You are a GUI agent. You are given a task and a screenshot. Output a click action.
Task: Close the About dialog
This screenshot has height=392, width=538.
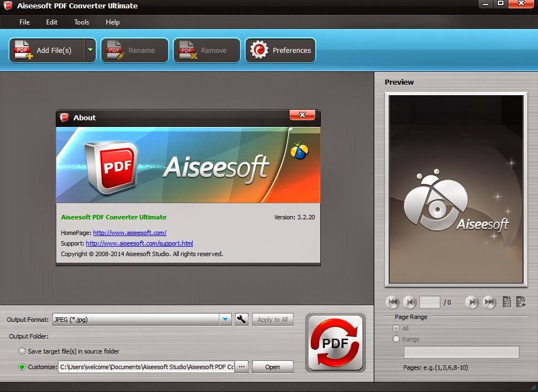coord(302,115)
